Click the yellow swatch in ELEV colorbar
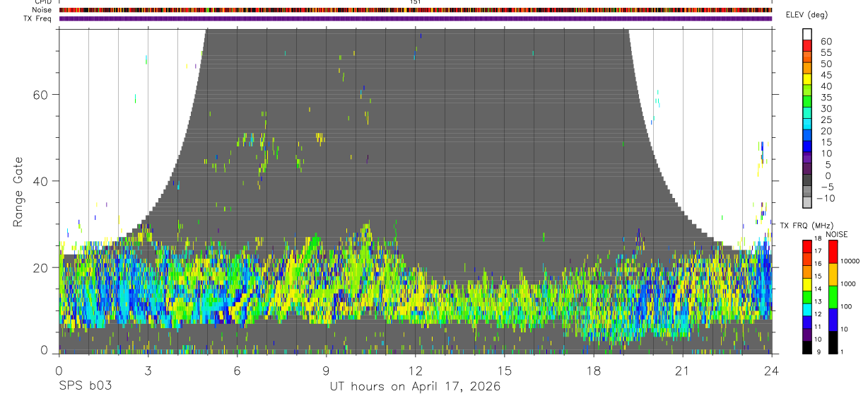Screen dimensions: 868x401 [x=807, y=79]
